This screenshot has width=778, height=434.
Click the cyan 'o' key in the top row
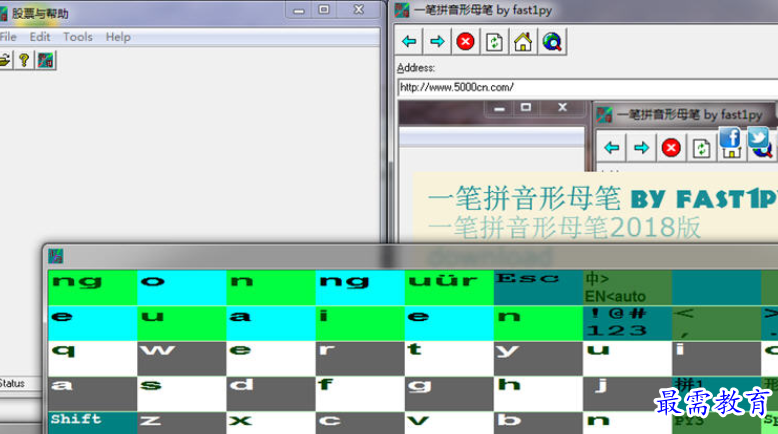pos(182,288)
